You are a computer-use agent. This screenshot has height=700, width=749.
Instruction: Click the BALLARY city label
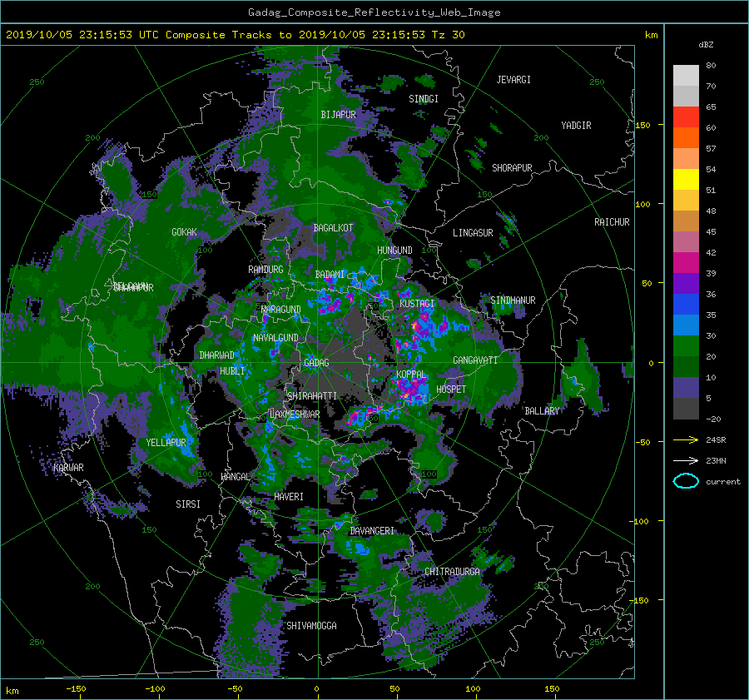coord(542,411)
